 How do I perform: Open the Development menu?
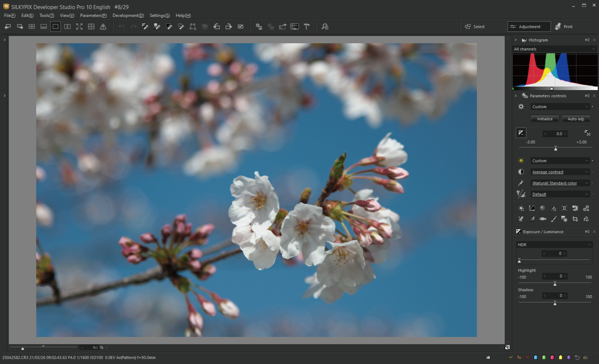[128, 15]
